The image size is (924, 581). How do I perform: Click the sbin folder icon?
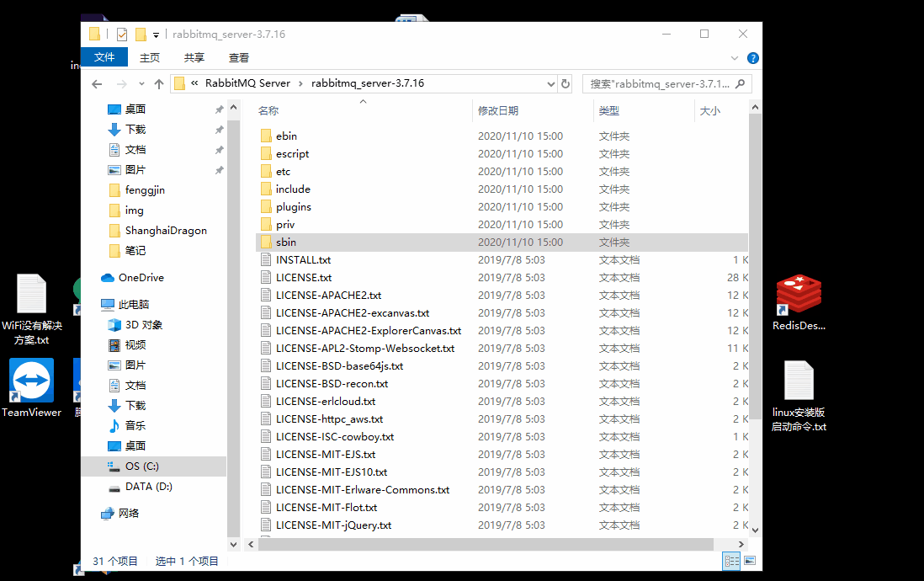266,242
